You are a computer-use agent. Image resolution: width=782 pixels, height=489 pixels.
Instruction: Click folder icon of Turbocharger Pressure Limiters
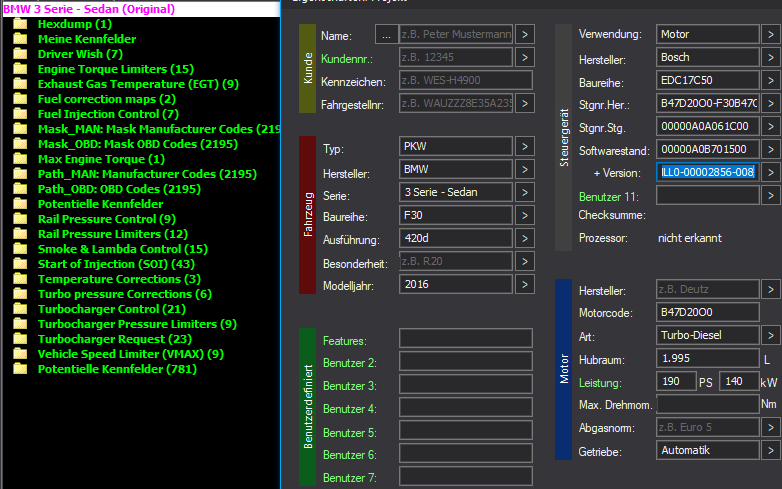pos(20,324)
